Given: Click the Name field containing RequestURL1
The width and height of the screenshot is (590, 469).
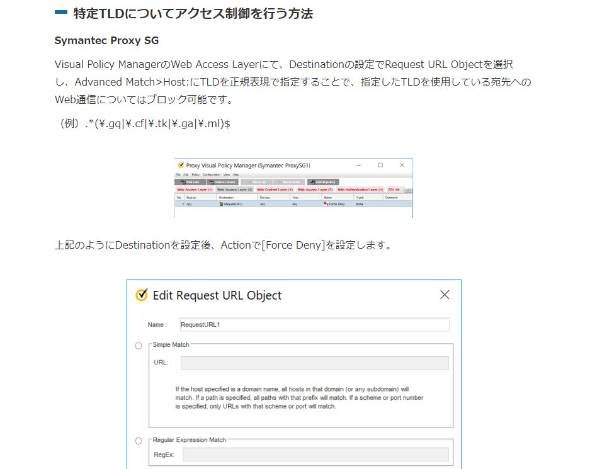Looking at the screenshot, I should (x=315, y=324).
